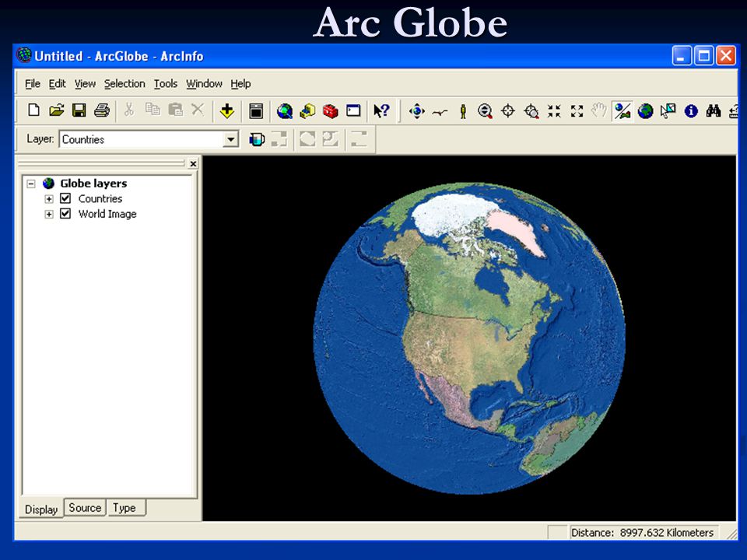Open the Selection menu
The image size is (747, 560).
(x=124, y=84)
